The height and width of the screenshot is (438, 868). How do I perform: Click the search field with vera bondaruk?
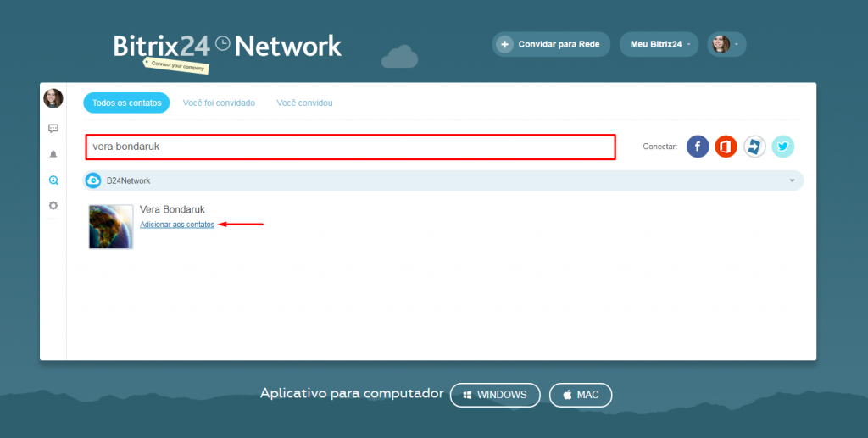pos(350,147)
